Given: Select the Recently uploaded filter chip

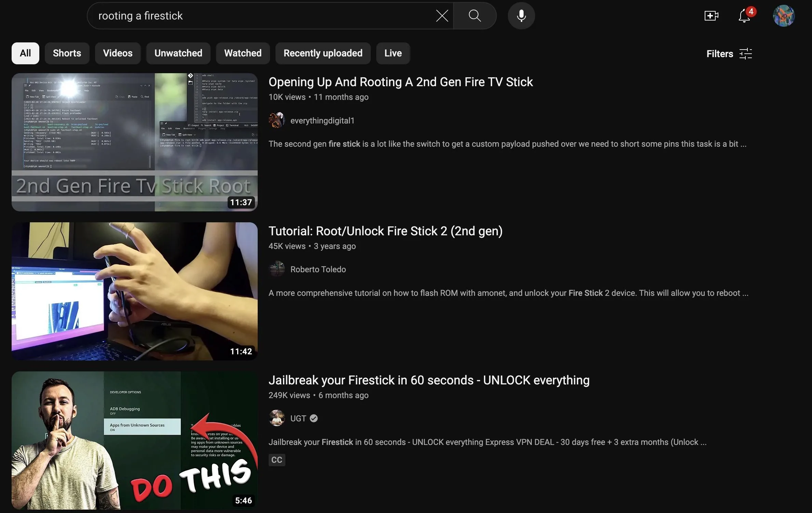Looking at the screenshot, I should point(323,53).
